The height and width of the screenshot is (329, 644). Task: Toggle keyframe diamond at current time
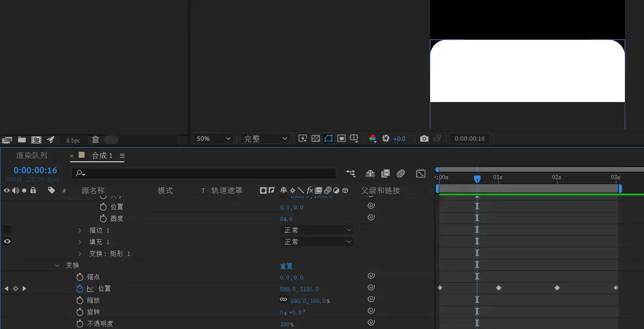click(x=16, y=289)
